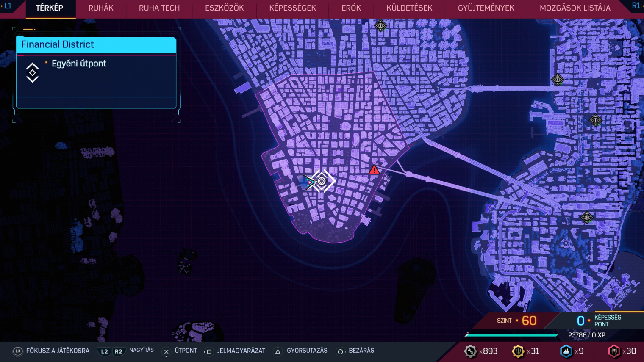Click the token icon with 893 count
The height and width of the screenshot is (362, 644).
coord(470,351)
